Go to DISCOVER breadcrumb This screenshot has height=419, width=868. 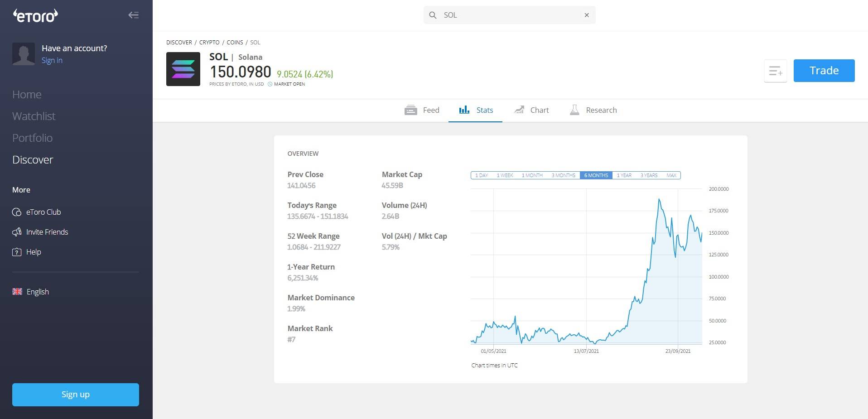[179, 42]
